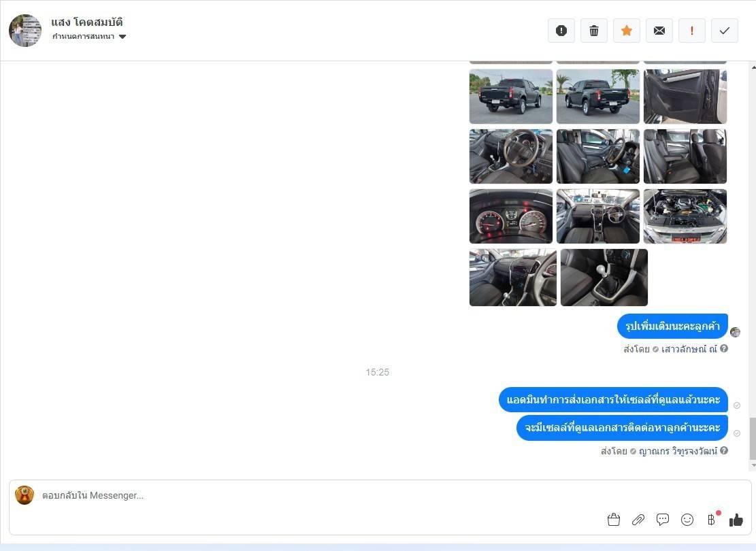Screen dimensions: 756x551
Task: Click chat scrollbar up arrow
Action: click(753, 67)
